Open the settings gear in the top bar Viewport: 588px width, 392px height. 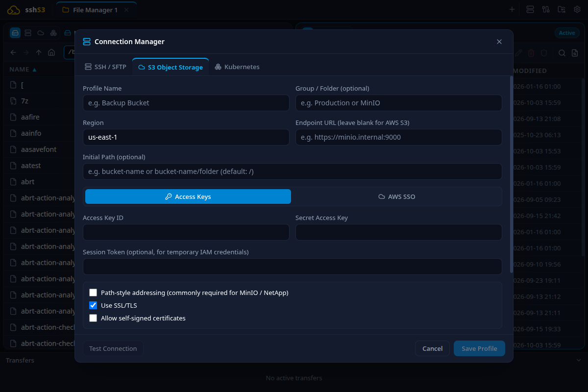577,9
